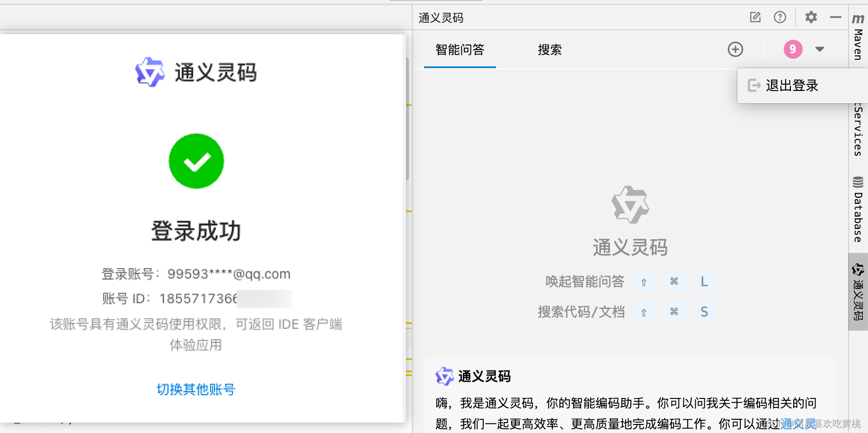Click the login account text 99593****@qq.com

pyautogui.click(x=229, y=274)
